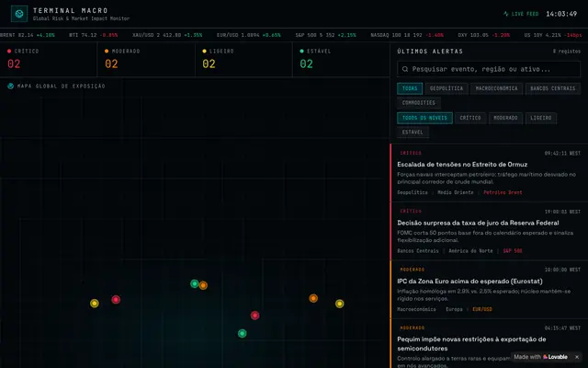Screen dimensions: 588x368
Task: Toggle the Macroeconómica category filter
Action: click(x=496, y=88)
